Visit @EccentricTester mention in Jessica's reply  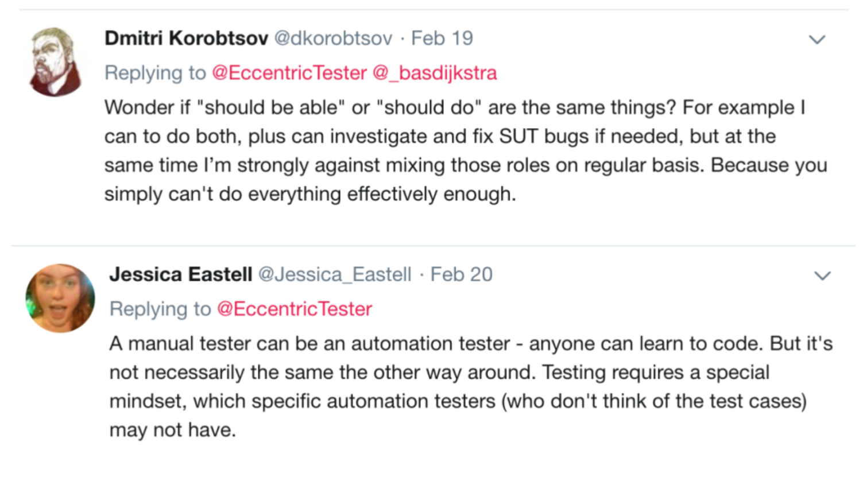coord(295,309)
